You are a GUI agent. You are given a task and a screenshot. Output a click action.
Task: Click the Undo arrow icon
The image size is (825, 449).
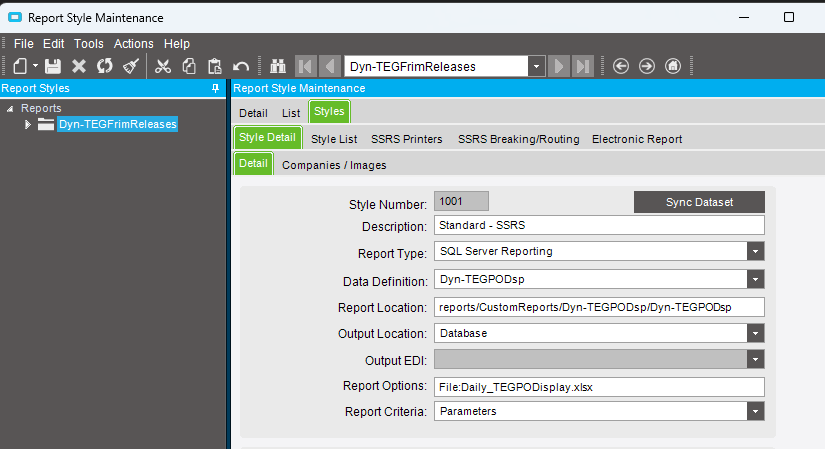(x=241, y=66)
